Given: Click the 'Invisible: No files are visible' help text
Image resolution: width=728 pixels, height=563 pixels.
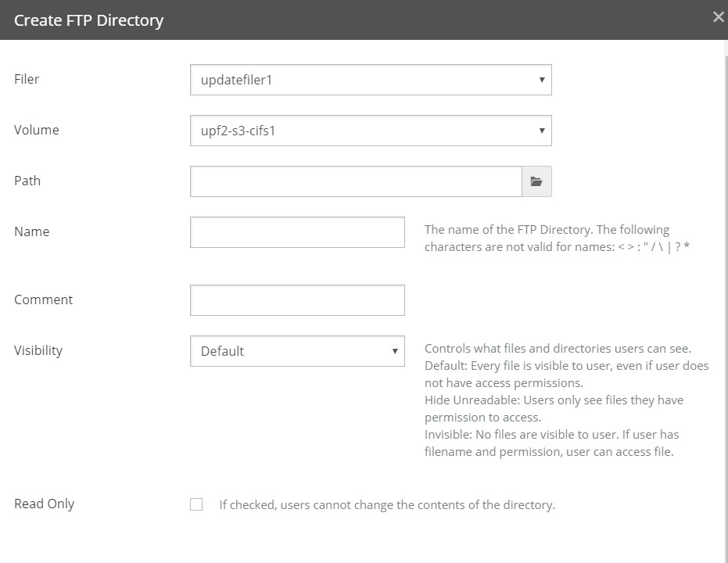Looking at the screenshot, I should (x=551, y=443).
